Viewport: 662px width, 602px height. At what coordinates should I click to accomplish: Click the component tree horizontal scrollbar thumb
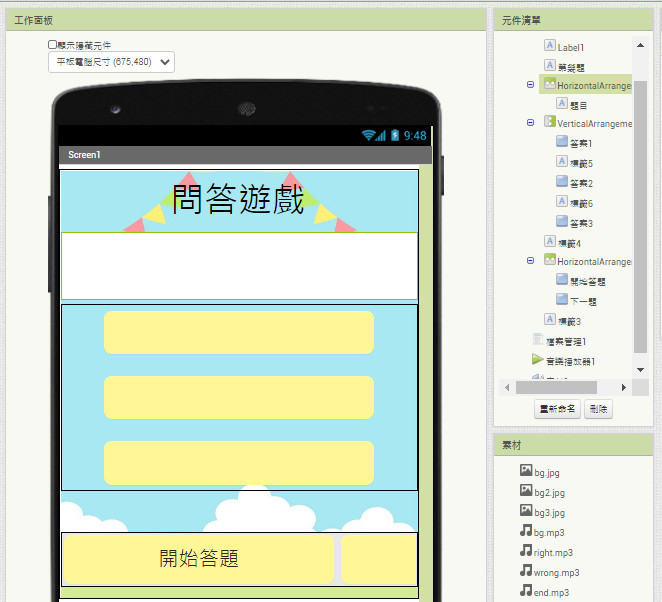pyautogui.click(x=556, y=387)
